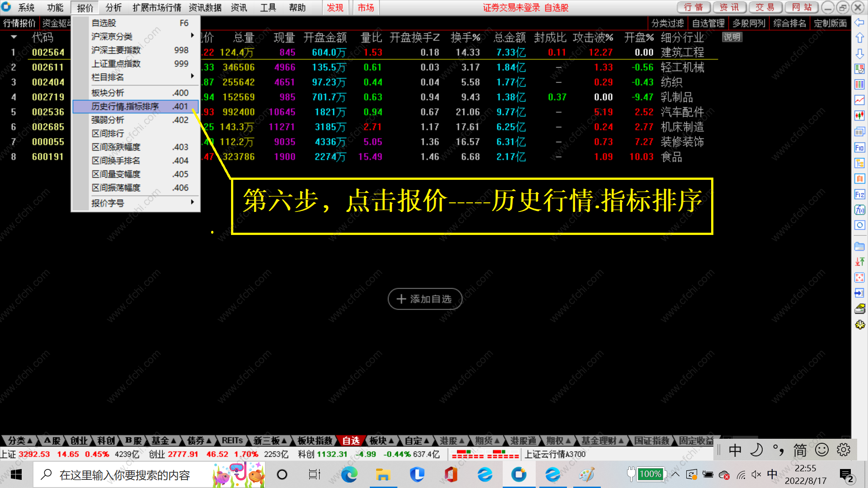Click the F10 company info icon
Image resolution: width=868 pixels, height=488 pixels.
[859, 148]
